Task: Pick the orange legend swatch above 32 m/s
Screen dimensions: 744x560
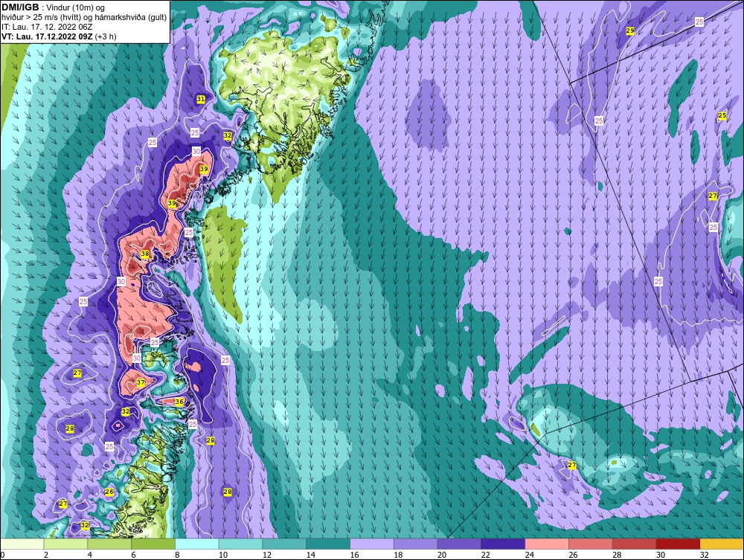Action: point(722,544)
